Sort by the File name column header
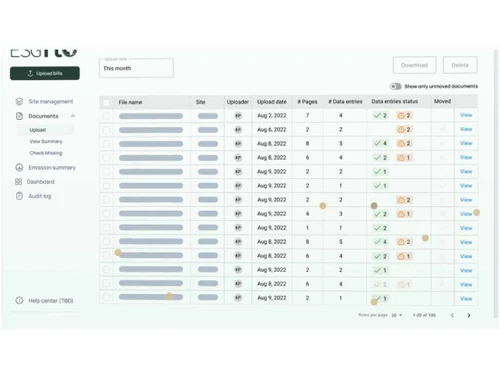500x375 pixels. [x=130, y=102]
